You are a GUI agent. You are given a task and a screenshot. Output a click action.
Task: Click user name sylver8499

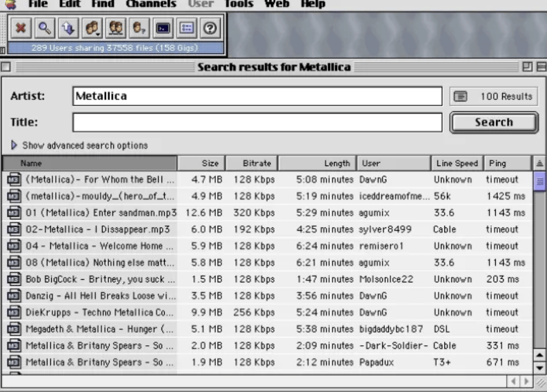(385, 229)
